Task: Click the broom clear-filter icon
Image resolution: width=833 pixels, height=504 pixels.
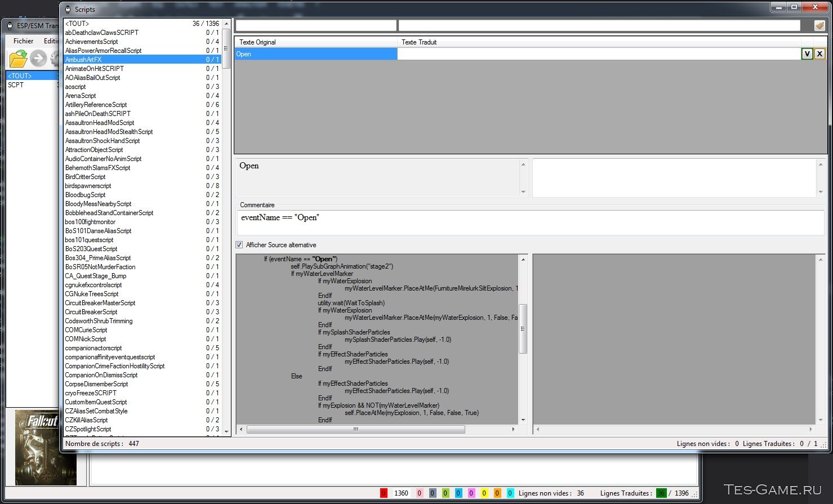Action: click(x=819, y=25)
